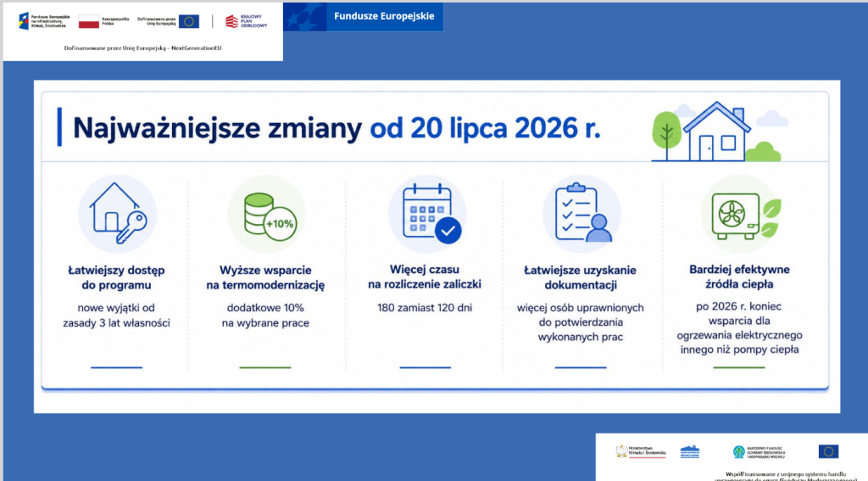
Task: Click the heading Najważniejsze zmiany od 20 lipca 2026
Action: coord(337,128)
